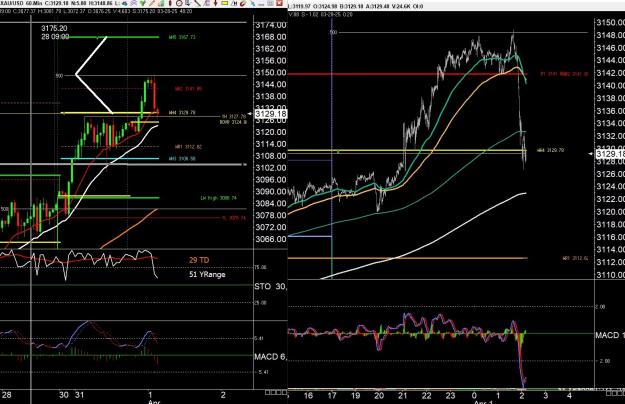Screen dimensions: 625x404
Task: Click hour label '23' on right time axis
Action: (x=450, y=396)
